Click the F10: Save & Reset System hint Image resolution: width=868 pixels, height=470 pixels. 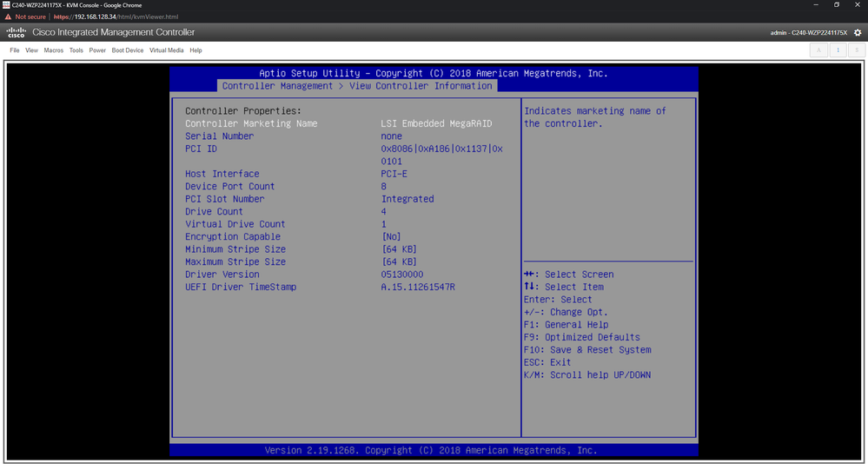click(587, 350)
